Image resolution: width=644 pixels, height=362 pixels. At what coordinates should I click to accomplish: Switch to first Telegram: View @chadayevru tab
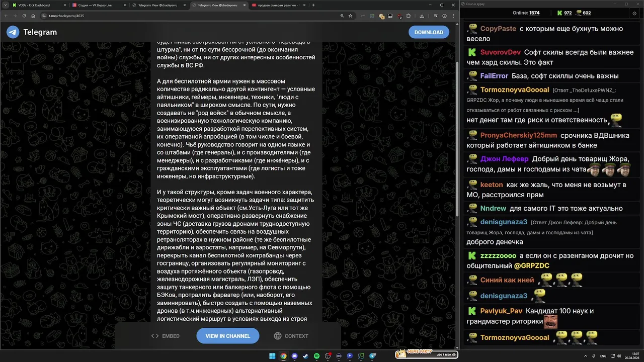click(158, 5)
